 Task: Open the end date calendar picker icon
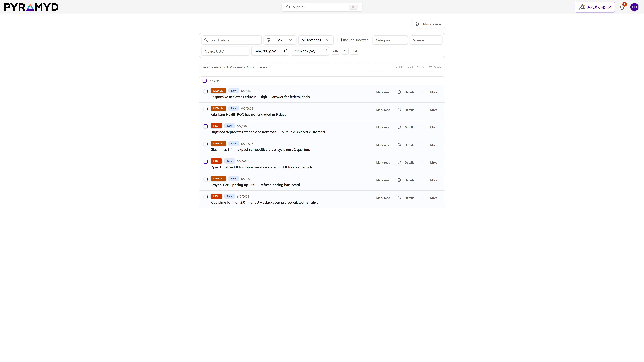pos(326,51)
